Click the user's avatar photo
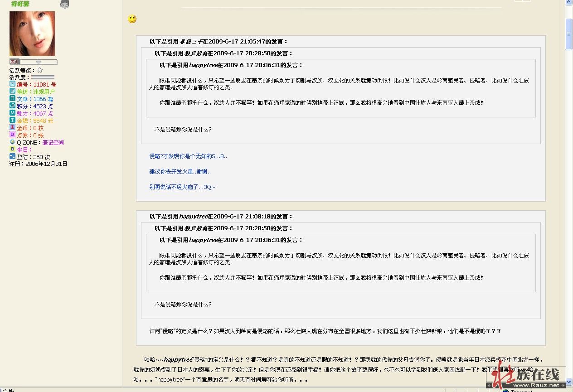573x392 pixels. [32, 34]
